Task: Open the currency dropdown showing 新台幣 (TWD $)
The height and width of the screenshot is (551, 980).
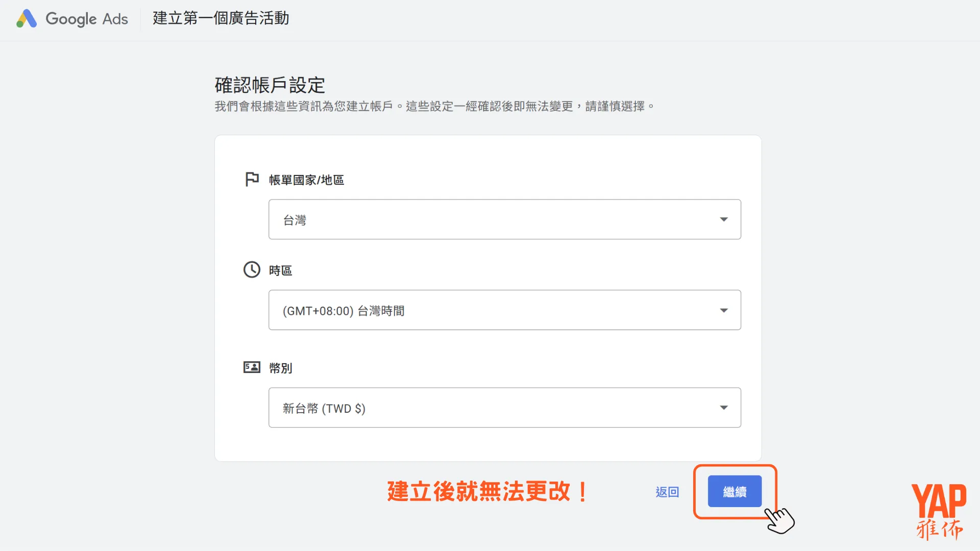Action: (504, 408)
